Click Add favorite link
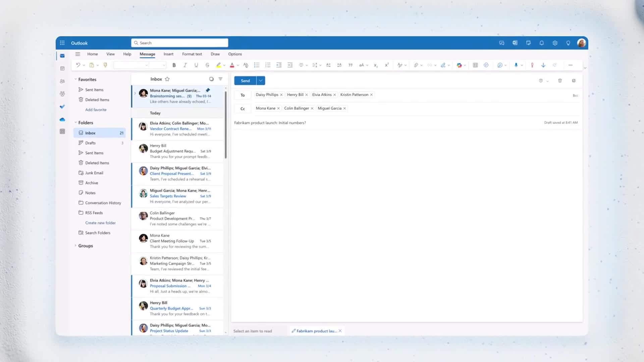Image resolution: width=644 pixels, height=362 pixels. pos(96,110)
